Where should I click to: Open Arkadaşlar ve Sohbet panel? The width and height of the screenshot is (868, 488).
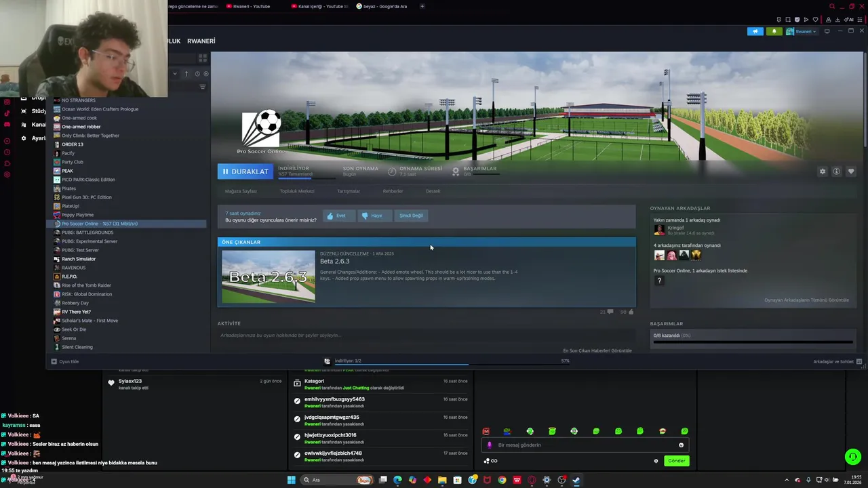coord(837,362)
